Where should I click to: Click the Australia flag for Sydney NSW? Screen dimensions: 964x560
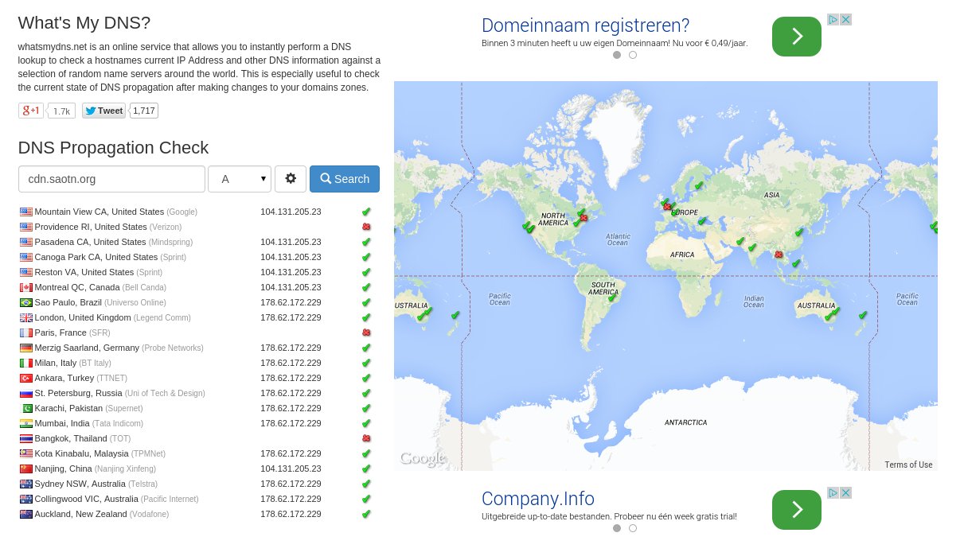coord(26,484)
